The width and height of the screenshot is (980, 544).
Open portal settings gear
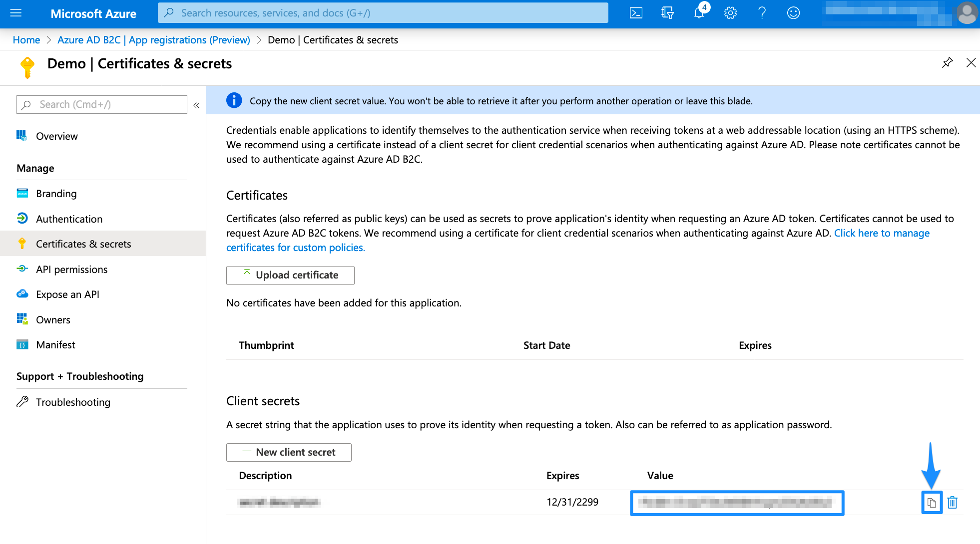730,12
